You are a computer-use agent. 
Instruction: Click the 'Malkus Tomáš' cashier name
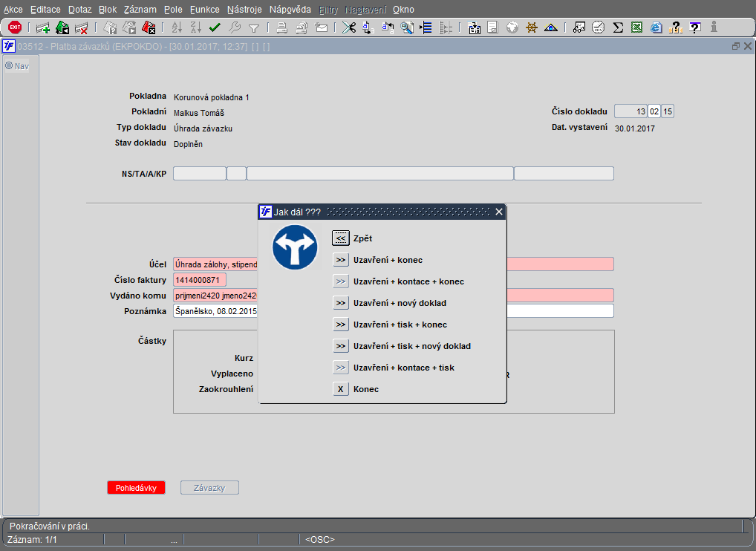click(198, 113)
